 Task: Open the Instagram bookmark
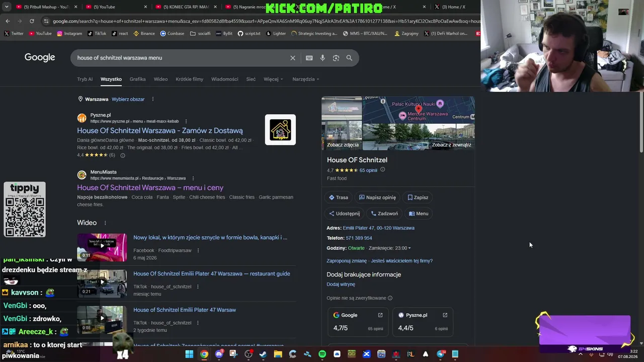tap(69, 34)
